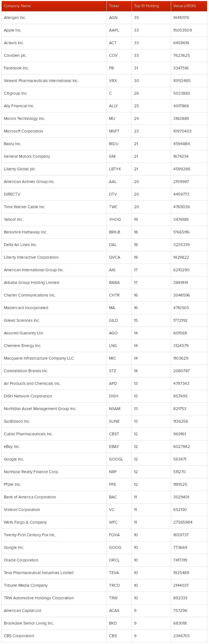Select the Oracle Corporation row
This screenshot has height=644, width=209.
pyautogui.click(x=104, y=560)
